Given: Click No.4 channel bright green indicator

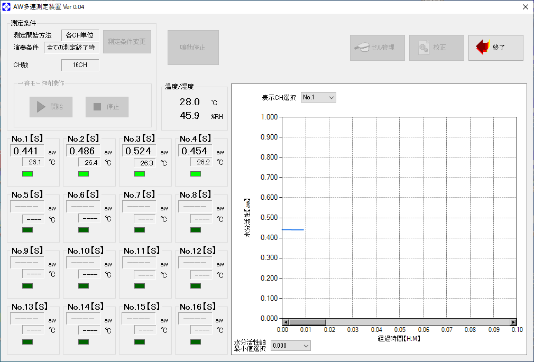Looking at the screenshot, I should coord(195,174).
